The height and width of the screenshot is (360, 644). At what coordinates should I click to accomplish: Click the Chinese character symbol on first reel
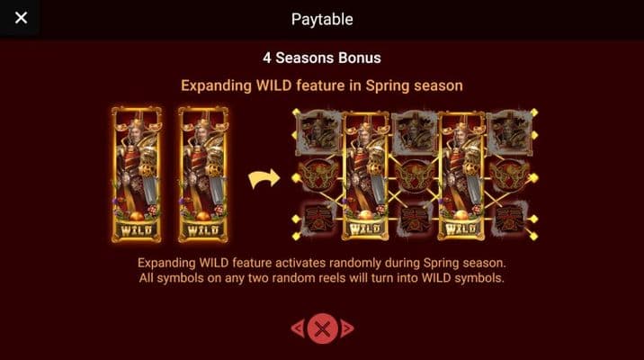click(x=318, y=220)
